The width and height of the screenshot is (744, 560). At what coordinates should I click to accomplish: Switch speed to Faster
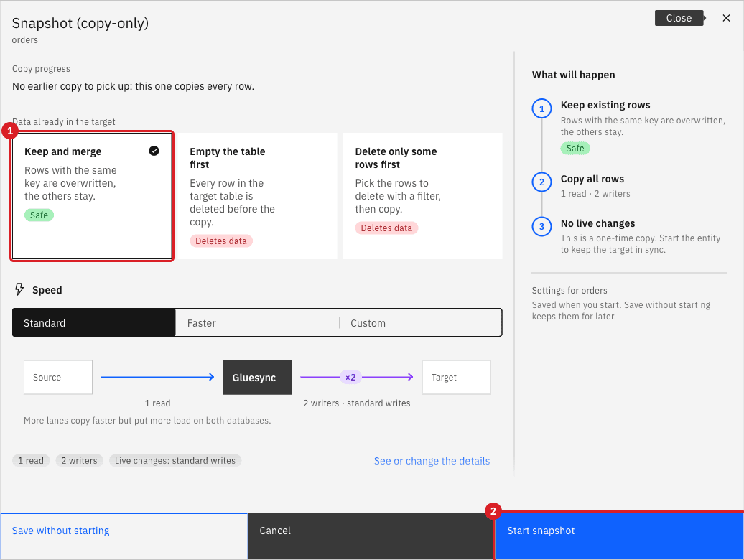point(257,323)
